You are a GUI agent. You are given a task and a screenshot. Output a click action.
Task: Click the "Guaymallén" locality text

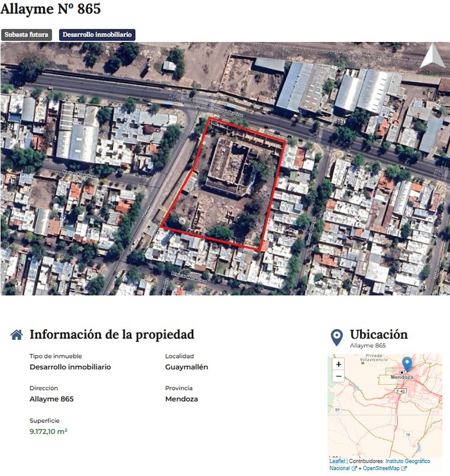coord(187,367)
